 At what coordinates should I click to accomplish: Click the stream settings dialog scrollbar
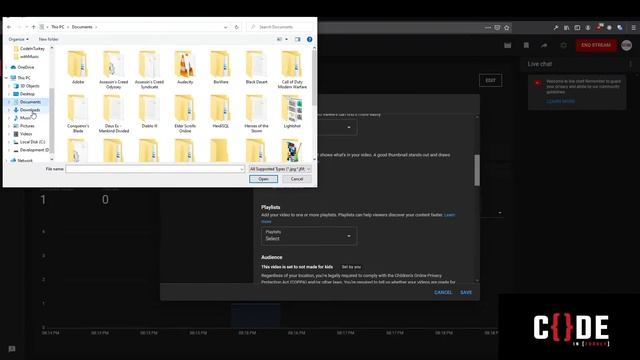[x=477, y=170]
